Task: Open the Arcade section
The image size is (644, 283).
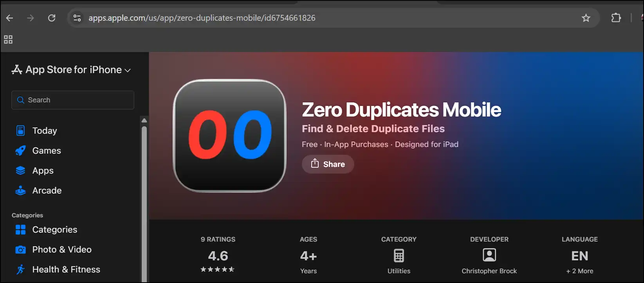Action: (47, 190)
